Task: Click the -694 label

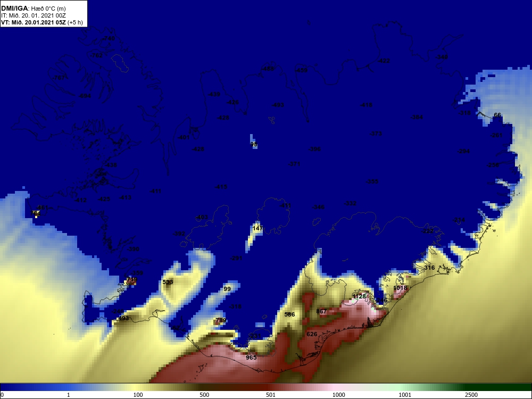Action: point(85,96)
